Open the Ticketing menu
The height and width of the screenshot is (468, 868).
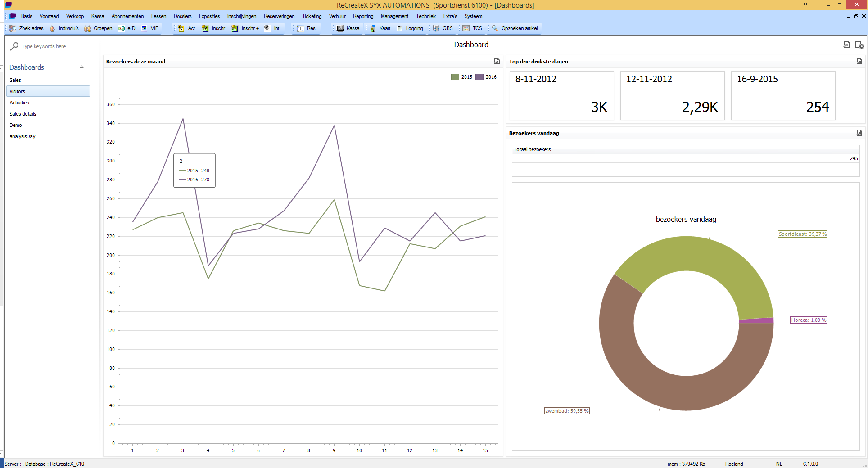pos(312,16)
